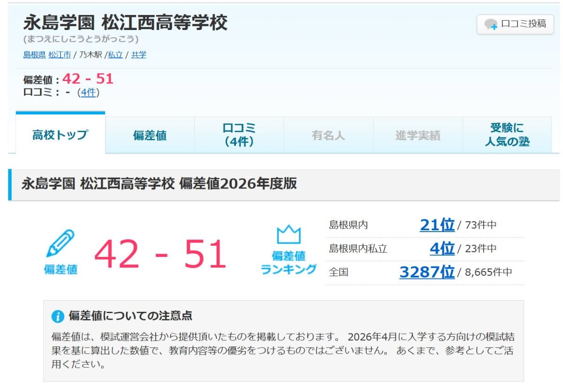View the 21位 島根県内 ranking link
Viewport: 563px width, 392px height.
(437, 225)
